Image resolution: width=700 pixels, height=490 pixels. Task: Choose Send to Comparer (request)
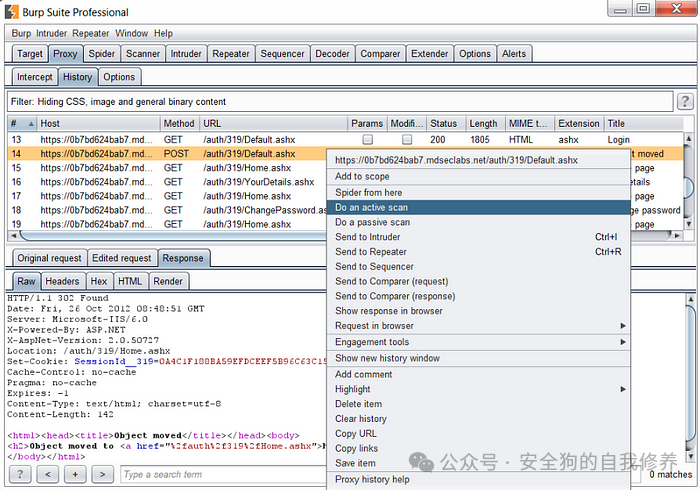click(478, 281)
